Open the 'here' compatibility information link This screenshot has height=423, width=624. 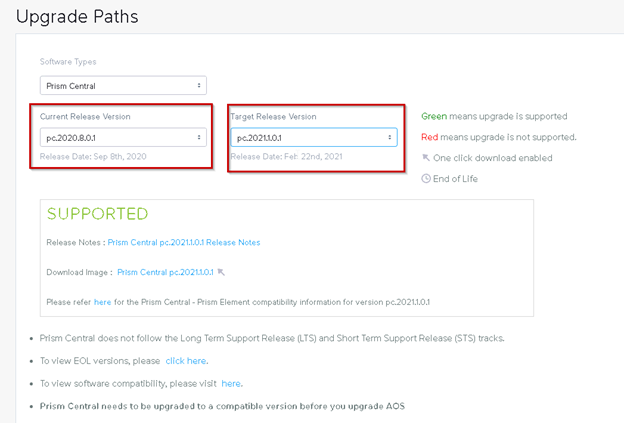(102, 302)
